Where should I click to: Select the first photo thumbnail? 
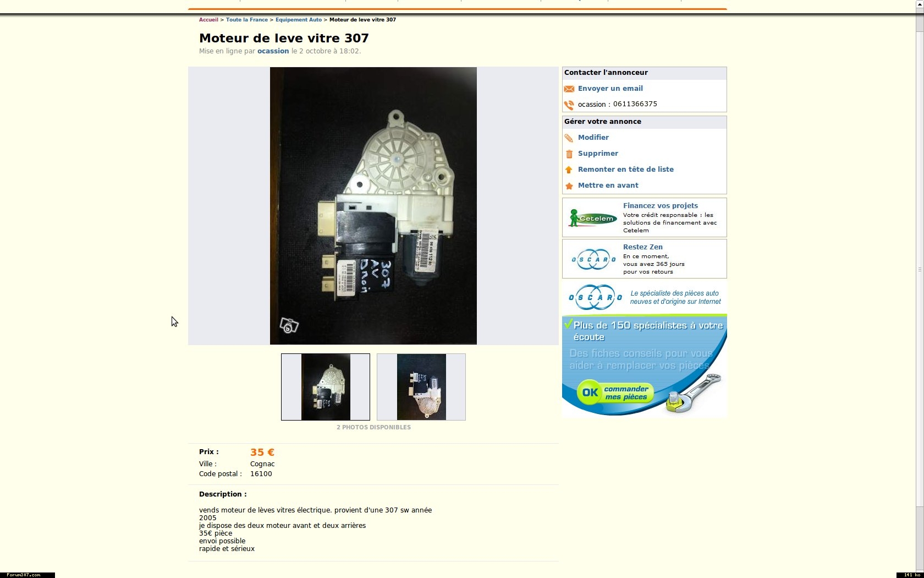click(x=326, y=387)
